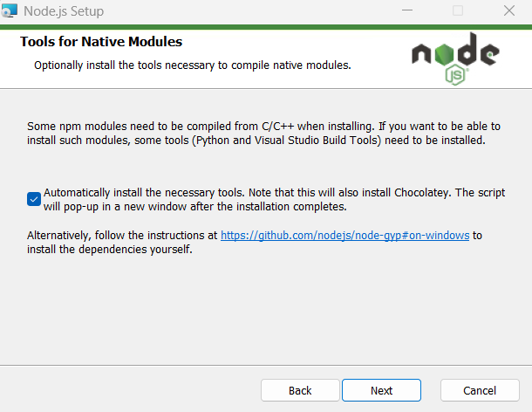Click the 'Some npm modules need' paragraph
Image resolution: width=532 pixels, height=412 pixels.
[263, 134]
